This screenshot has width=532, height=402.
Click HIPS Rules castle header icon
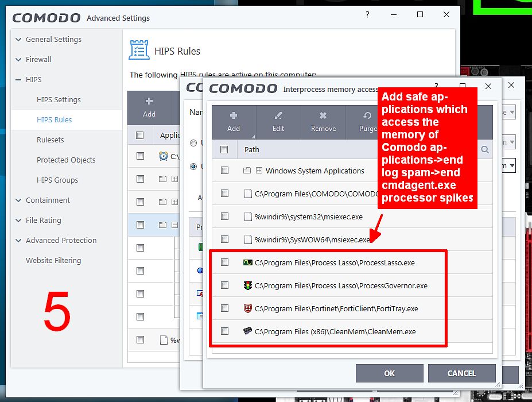coord(139,50)
